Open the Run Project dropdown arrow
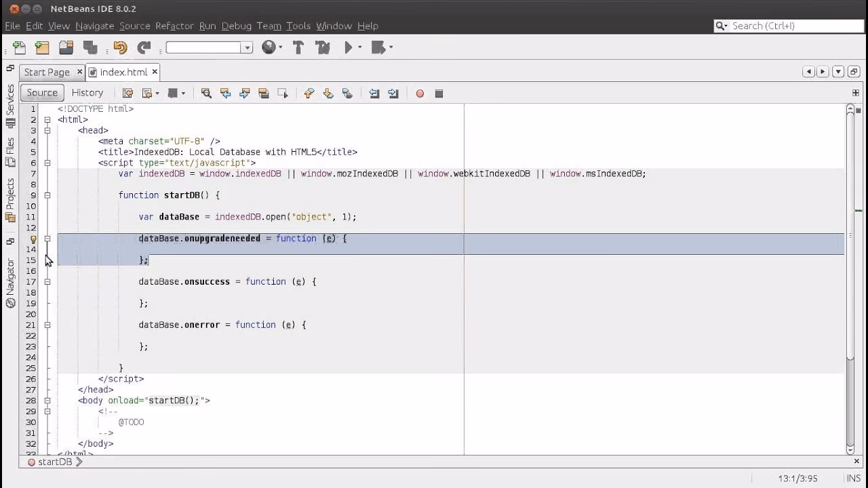 (x=359, y=47)
